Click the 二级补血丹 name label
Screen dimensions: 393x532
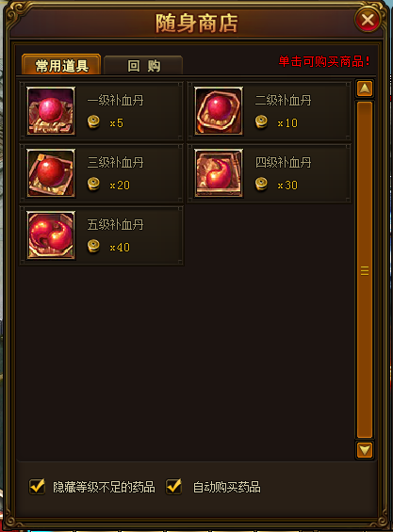pyautogui.click(x=283, y=101)
